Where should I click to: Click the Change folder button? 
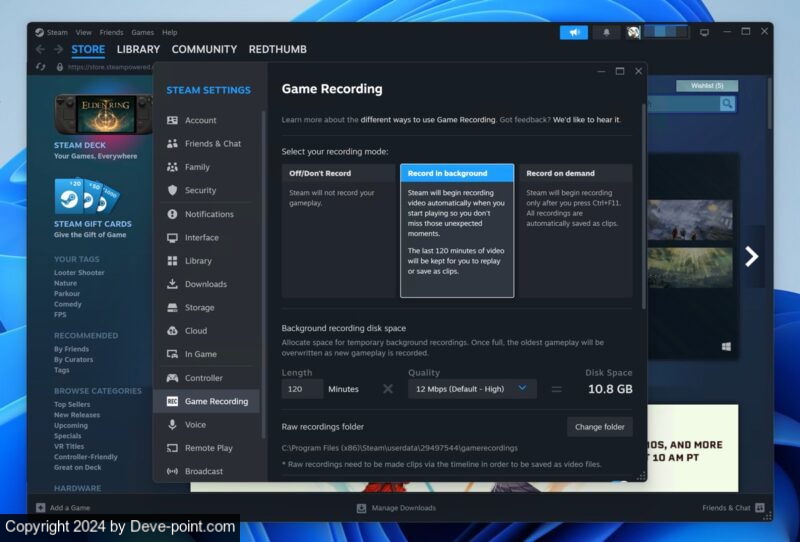click(x=600, y=427)
